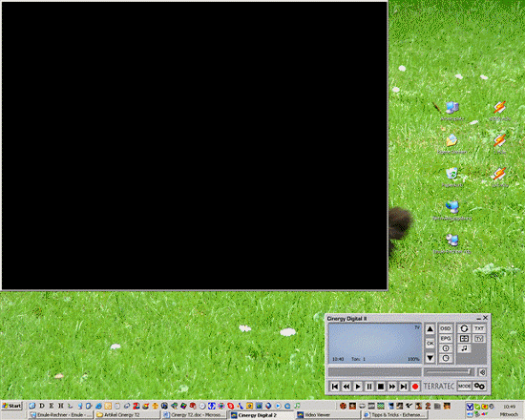
Task: Fast forward using the double-right arrow button
Action: tap(392, 387)
